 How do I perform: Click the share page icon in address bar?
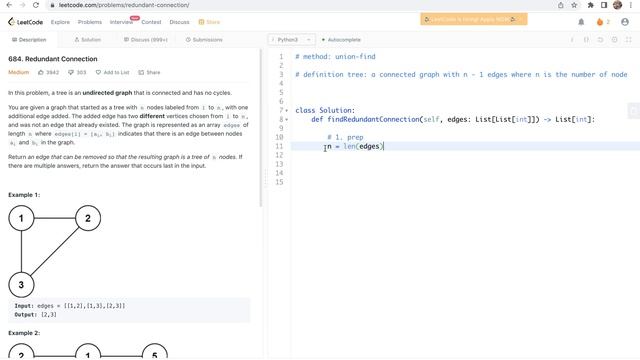pyautogui.click(x=561, y=5)
